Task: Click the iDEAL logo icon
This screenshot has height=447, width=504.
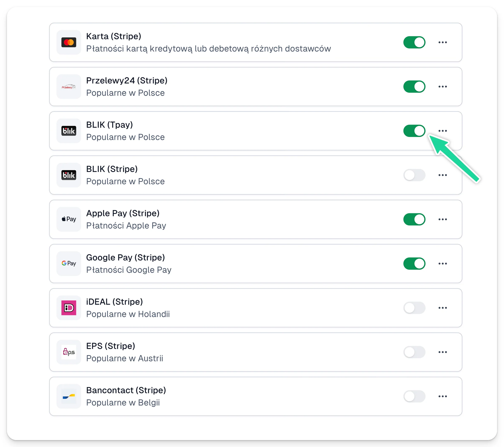Action: (x=69, y=308)
